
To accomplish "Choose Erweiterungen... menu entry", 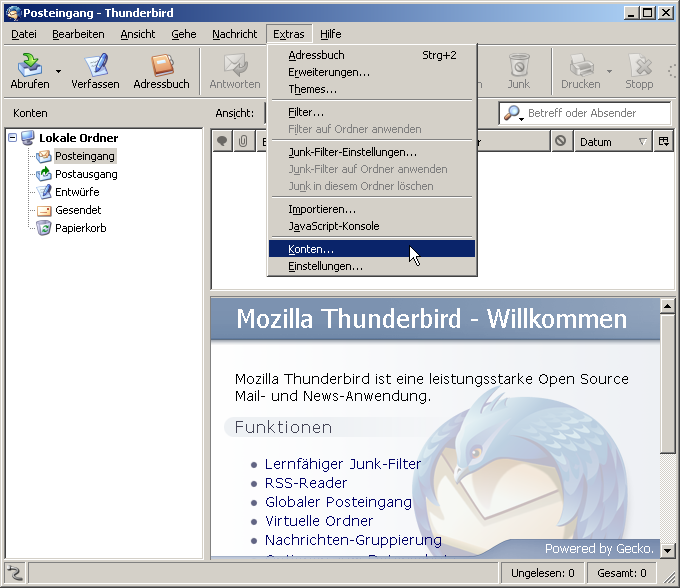I will [372, 72].
